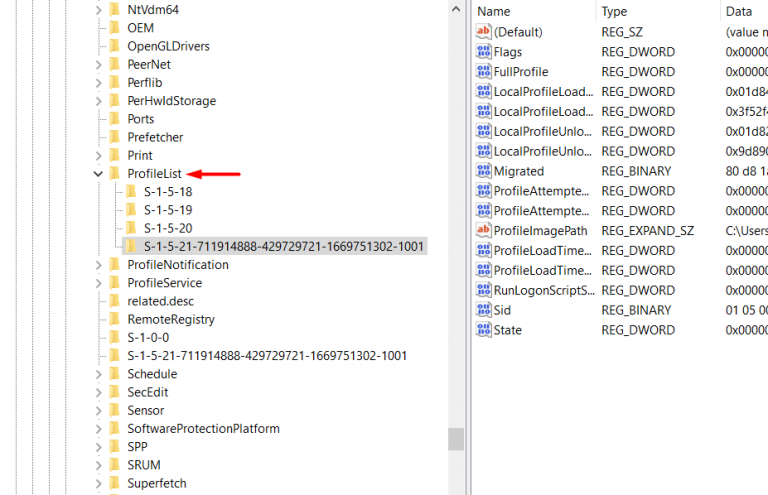Screen dimensions: 768x495
Task: Select highlighted S-1-5-21 subkey under ProfileList
Action: point(284,246)
